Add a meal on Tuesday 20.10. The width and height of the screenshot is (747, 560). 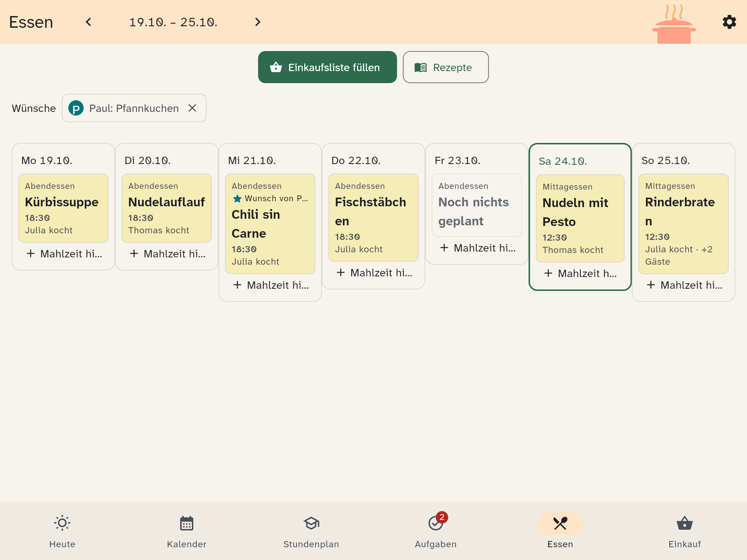[x=167, y=254]
